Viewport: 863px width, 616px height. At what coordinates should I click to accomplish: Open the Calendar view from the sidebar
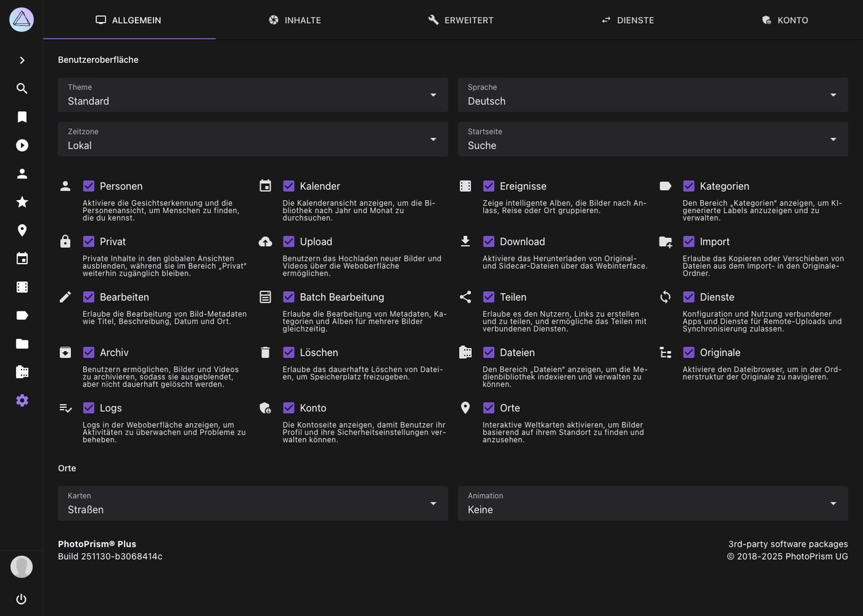[x=21, y=258]
